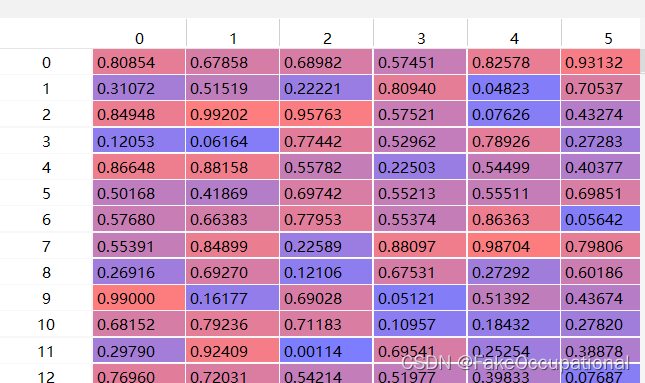
Task: Select value 0.40377 in the table
Action: 601,167
